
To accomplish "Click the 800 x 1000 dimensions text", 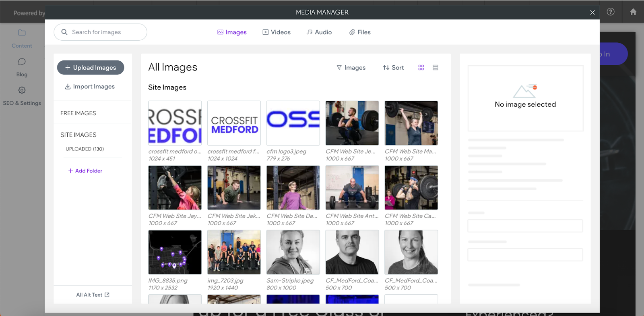I will coord(281,288).
